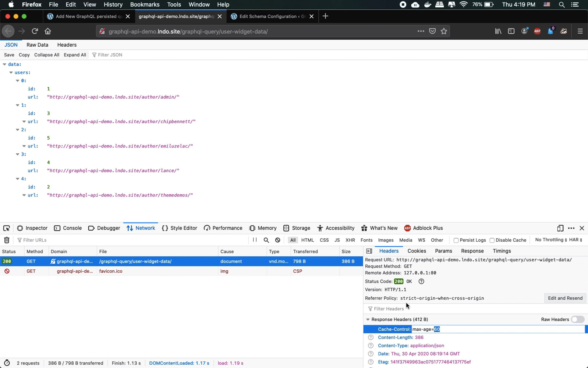Screen dimensions: 588x368
Task: Pause network log recording
Action: click(x=255, y=240)
